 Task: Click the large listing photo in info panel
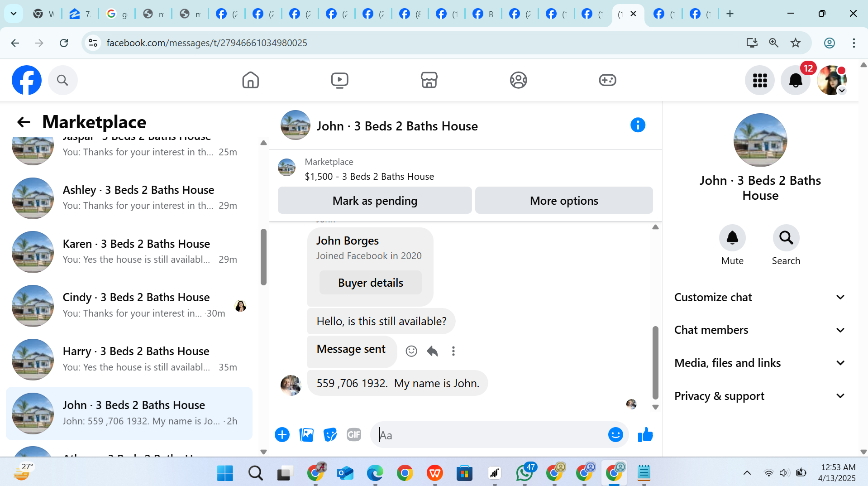point(760,140)
